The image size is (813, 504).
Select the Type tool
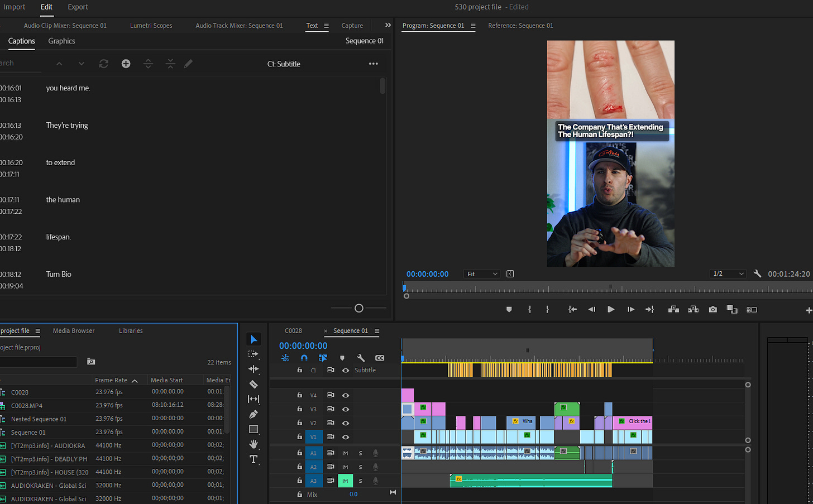254,459
